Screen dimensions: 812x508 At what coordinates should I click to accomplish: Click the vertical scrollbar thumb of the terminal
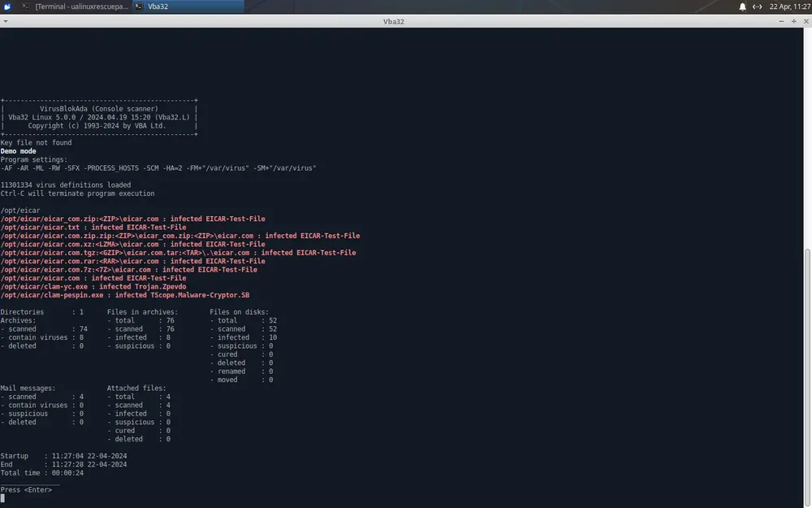pyautogui.click(x=807, y=379)
